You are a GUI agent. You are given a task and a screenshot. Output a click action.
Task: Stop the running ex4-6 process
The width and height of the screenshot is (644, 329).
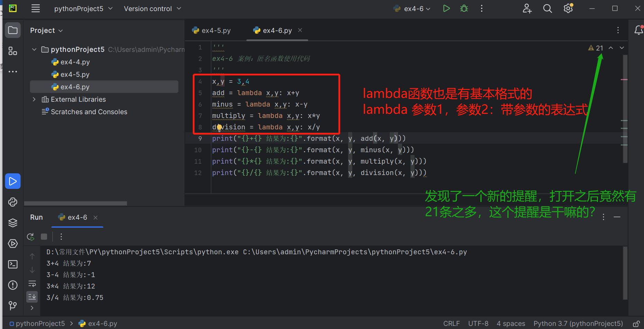pyautogui.click(x=44, y=237)
